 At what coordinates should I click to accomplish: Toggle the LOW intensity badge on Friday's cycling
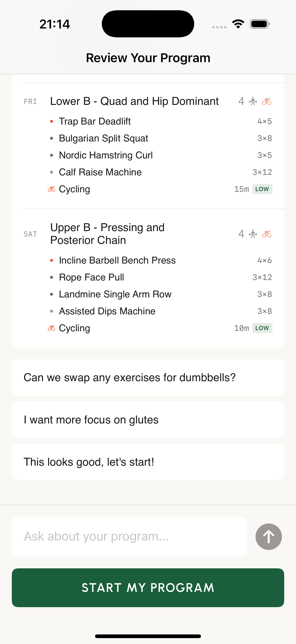[x=262, y=189]
